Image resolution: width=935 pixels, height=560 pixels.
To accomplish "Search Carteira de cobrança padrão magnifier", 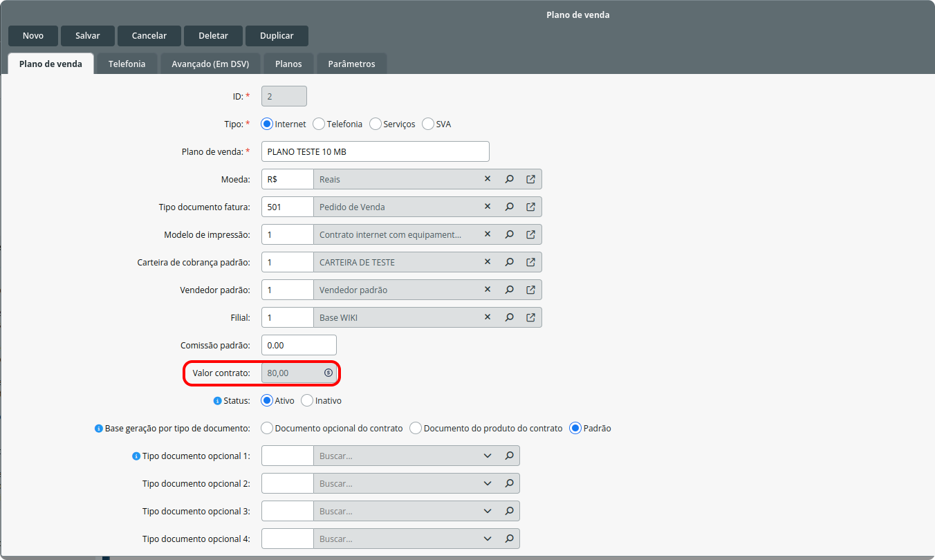I will pyautogui.click(x=509, y=262).
